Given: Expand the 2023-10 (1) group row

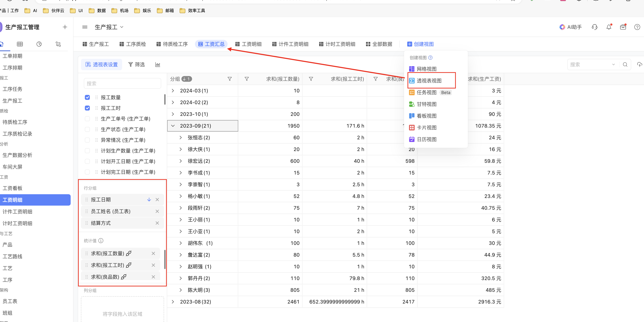Looking at the screenshot, I should (173, 114).
